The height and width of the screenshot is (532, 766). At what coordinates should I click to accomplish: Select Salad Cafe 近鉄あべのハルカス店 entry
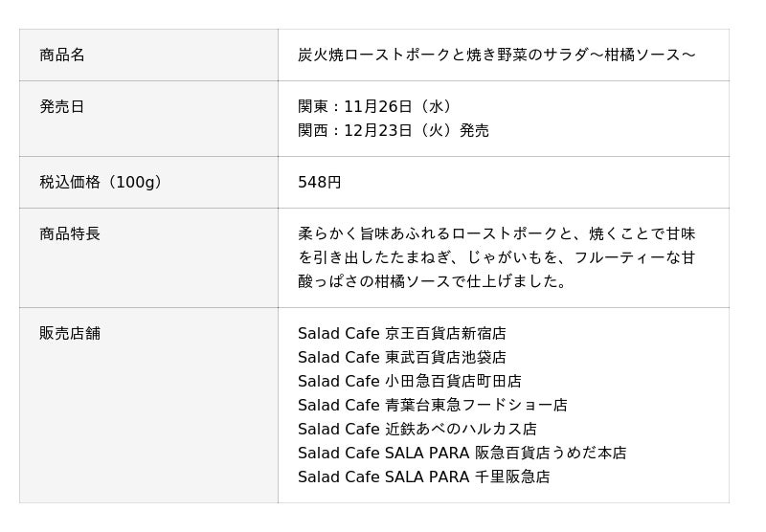pyautogui.click(x=417, y=429)
